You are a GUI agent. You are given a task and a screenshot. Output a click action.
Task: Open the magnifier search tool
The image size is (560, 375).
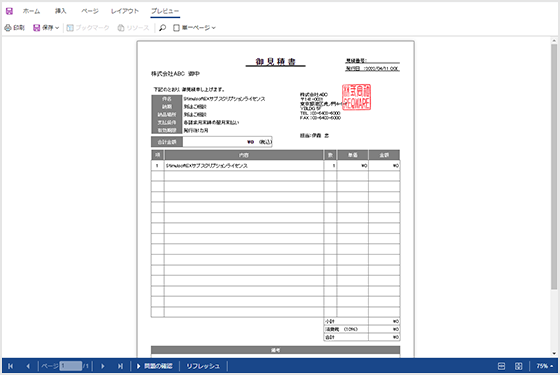[162, 28]
